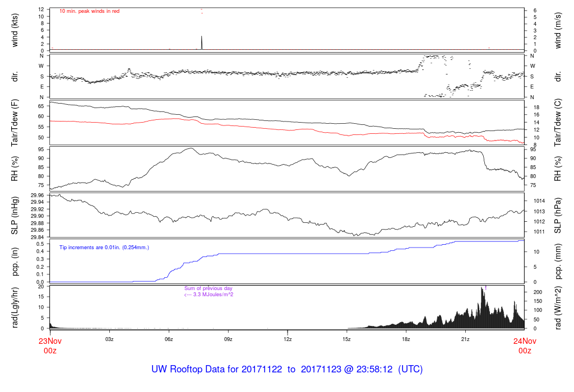This screenshot has width=574, height=392.
Task: Click the 'Sum of previous day' annotation
Action: (209, 288)
